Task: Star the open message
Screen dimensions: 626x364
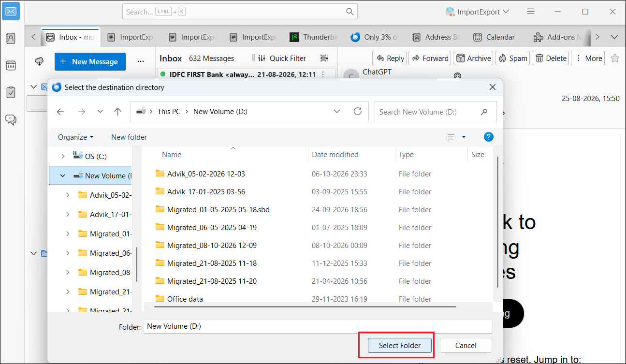Action: tap(615, 58)
